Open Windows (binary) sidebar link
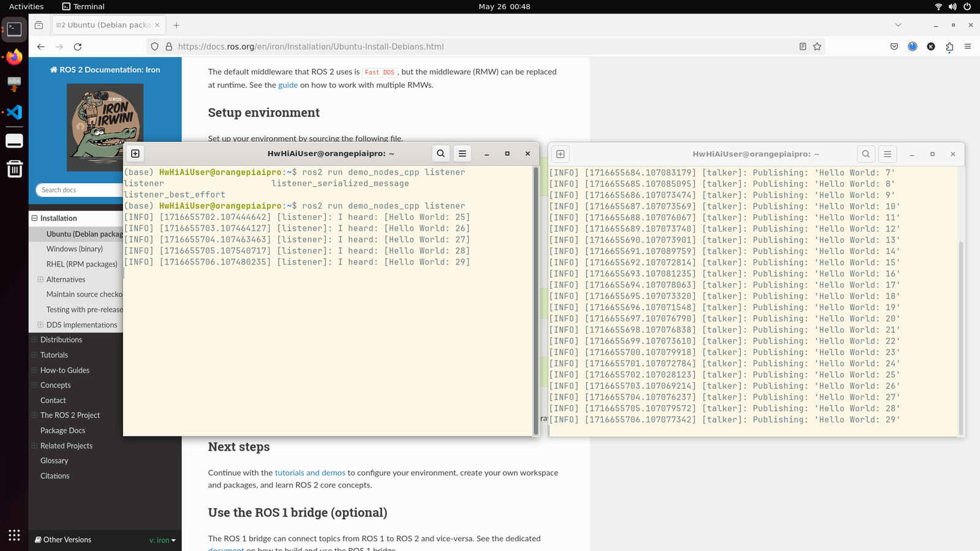980x551 pixels. click(75, 249)
